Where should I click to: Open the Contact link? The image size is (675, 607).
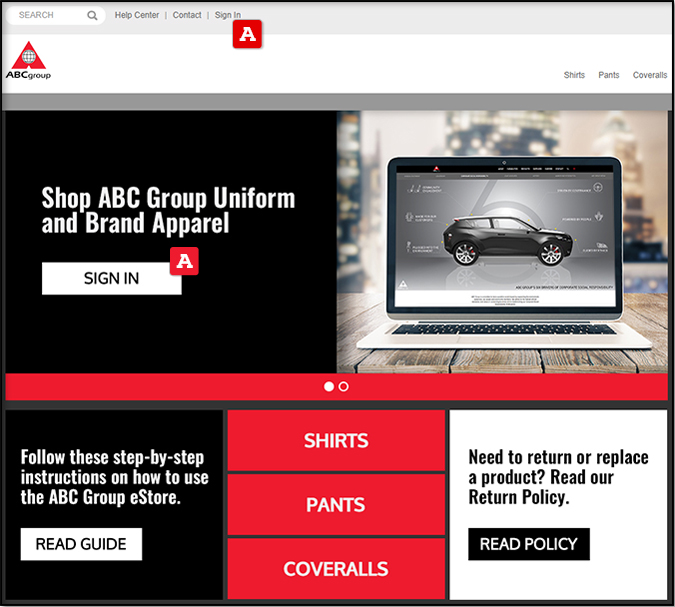(187, 15)
